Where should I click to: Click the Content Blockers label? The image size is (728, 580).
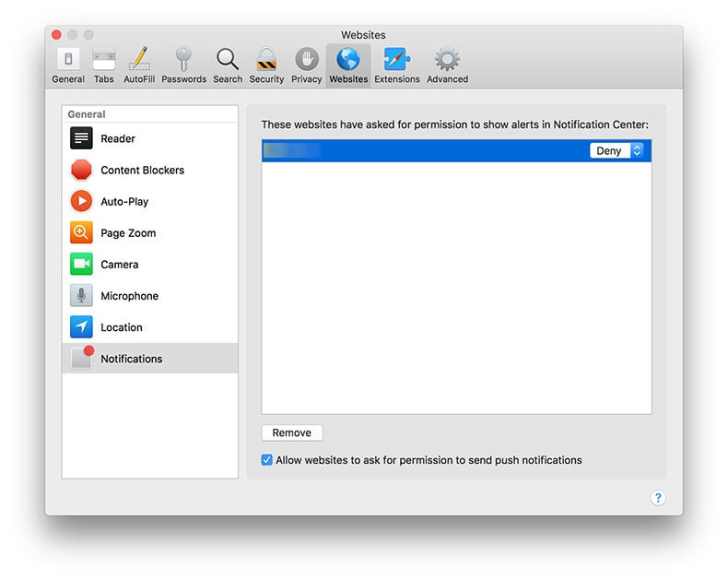[143, 170]
